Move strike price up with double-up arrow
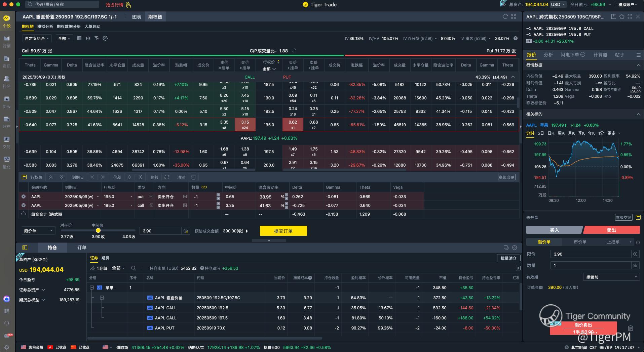Screen dimensions: 644x352 click(51, 177)
